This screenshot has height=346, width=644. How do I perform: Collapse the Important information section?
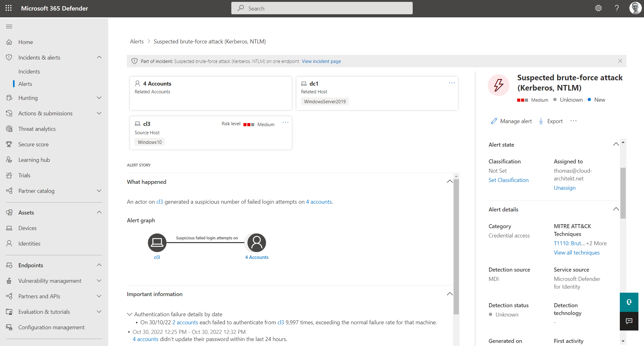coord(450,294)
